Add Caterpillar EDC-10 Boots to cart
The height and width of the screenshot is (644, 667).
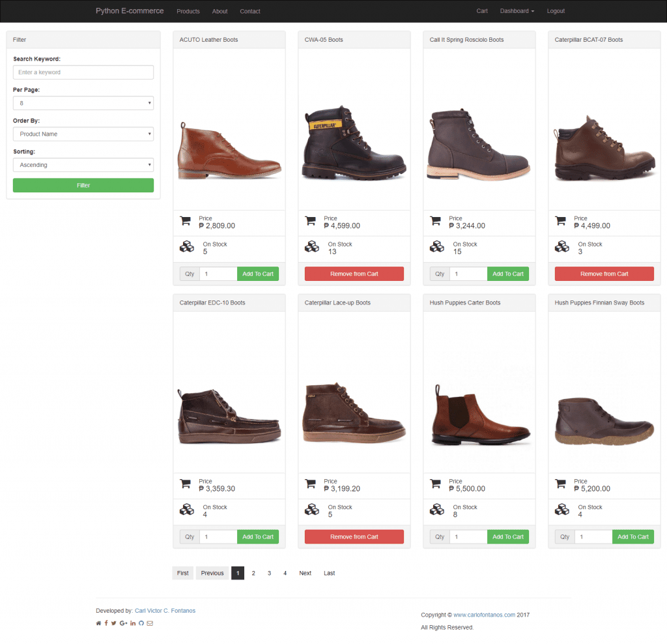257,536
